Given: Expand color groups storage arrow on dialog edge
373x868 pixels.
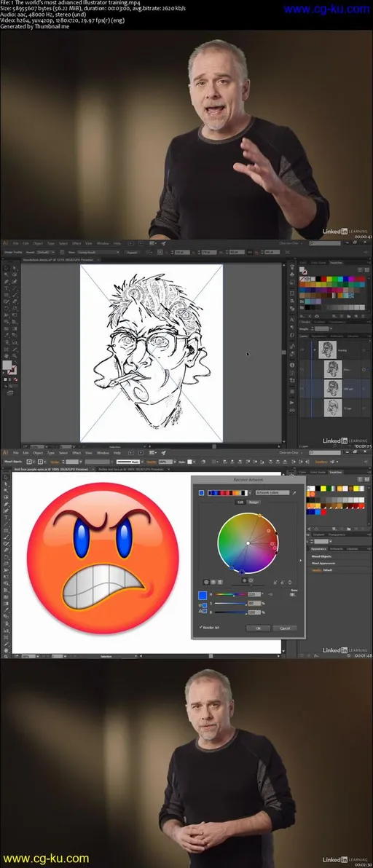Looking at the screenshot, I should pyautogui.click(x=300, y=560).
